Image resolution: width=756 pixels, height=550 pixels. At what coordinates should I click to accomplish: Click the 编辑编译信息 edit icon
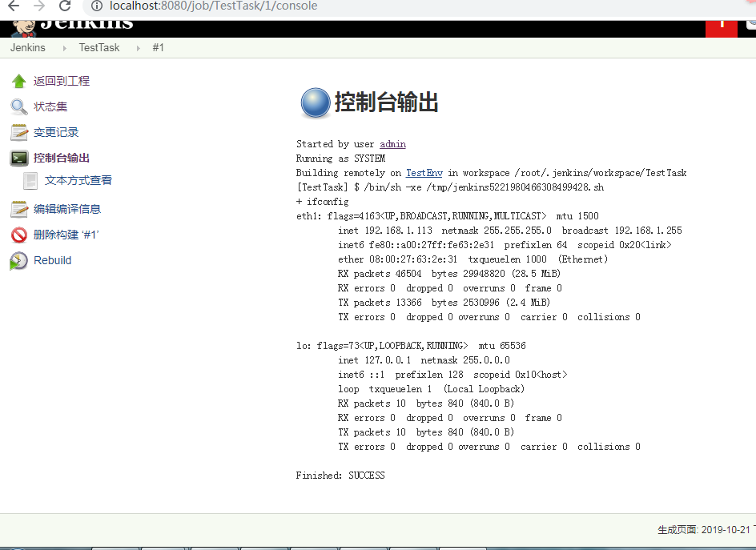click(18, 209)
